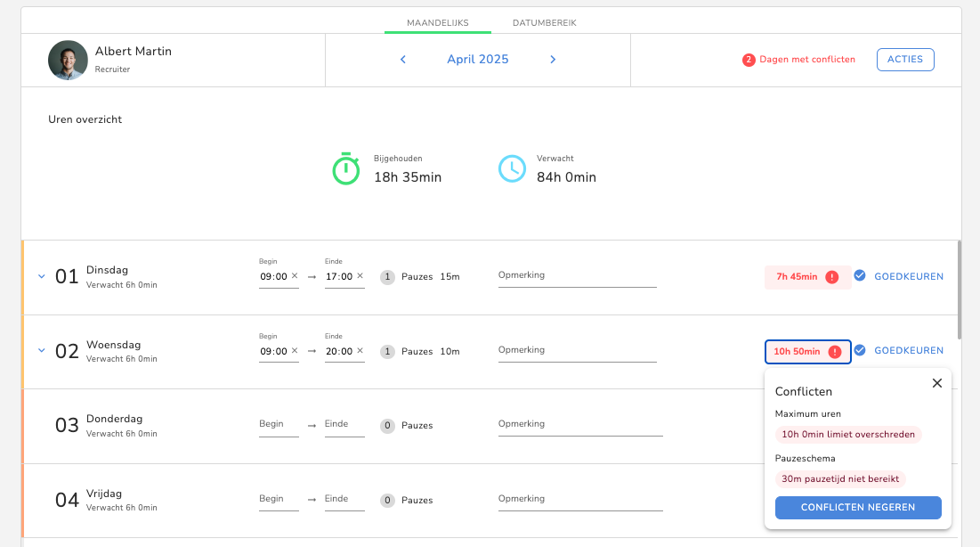Click the warning icon beside 10h 50min
The width and height of the screenshot is (980, 547).
pyautogui.click(x=834, y=352)
